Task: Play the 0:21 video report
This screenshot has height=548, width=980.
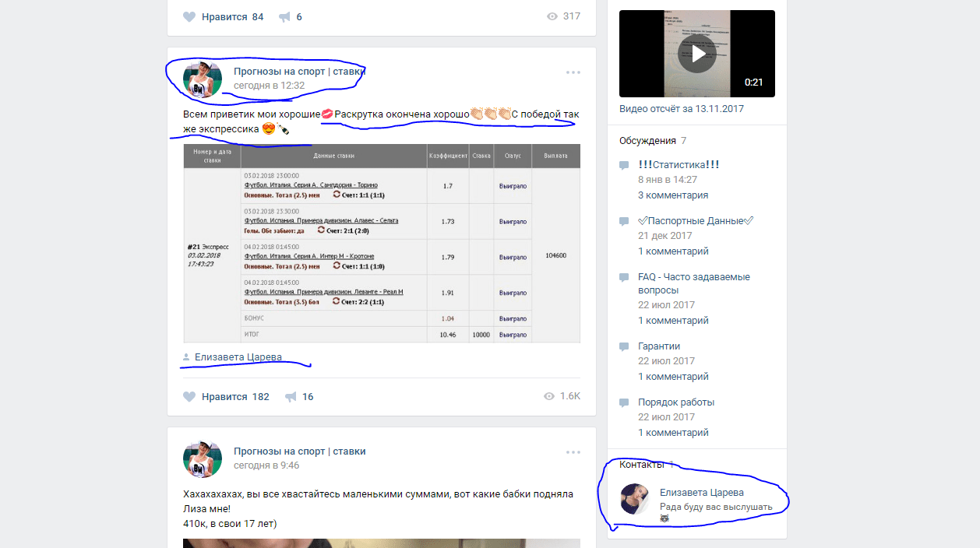Action: coord(696,54)
